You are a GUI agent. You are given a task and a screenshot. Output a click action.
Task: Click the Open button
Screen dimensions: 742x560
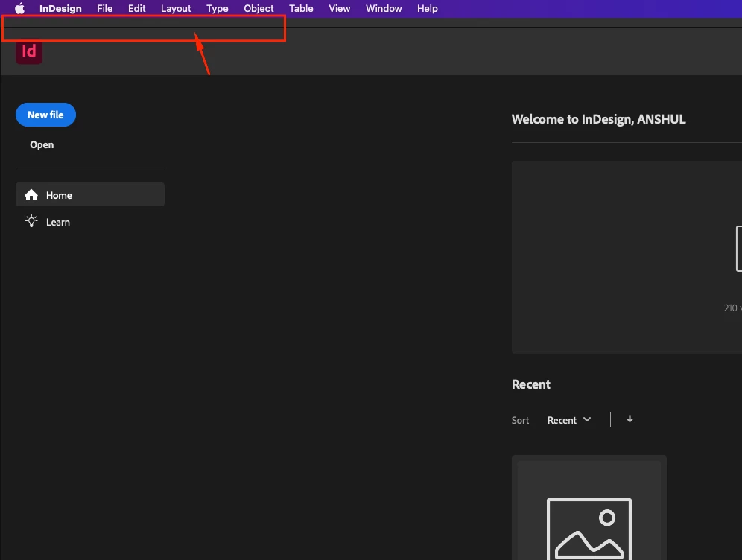pos(42,144)
